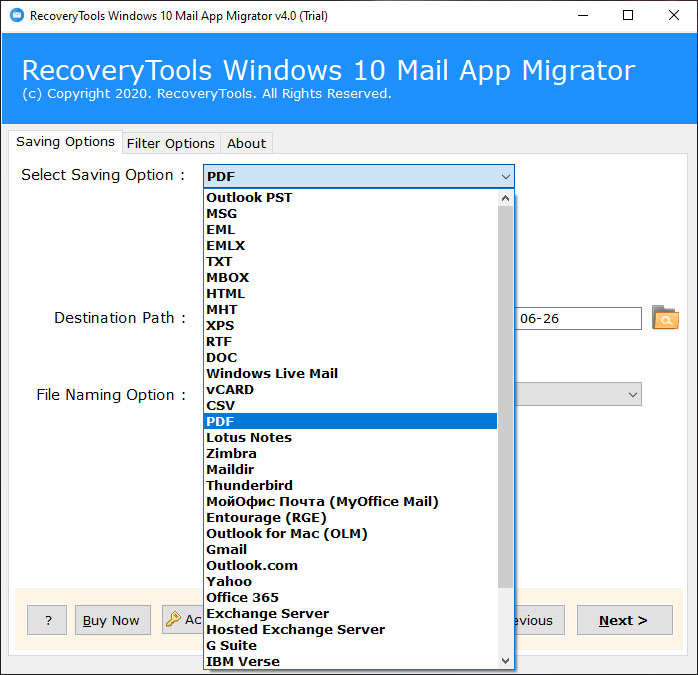Choose MHT in the list
This screenshot has width=698, height=675.
(x=350, y=309)
